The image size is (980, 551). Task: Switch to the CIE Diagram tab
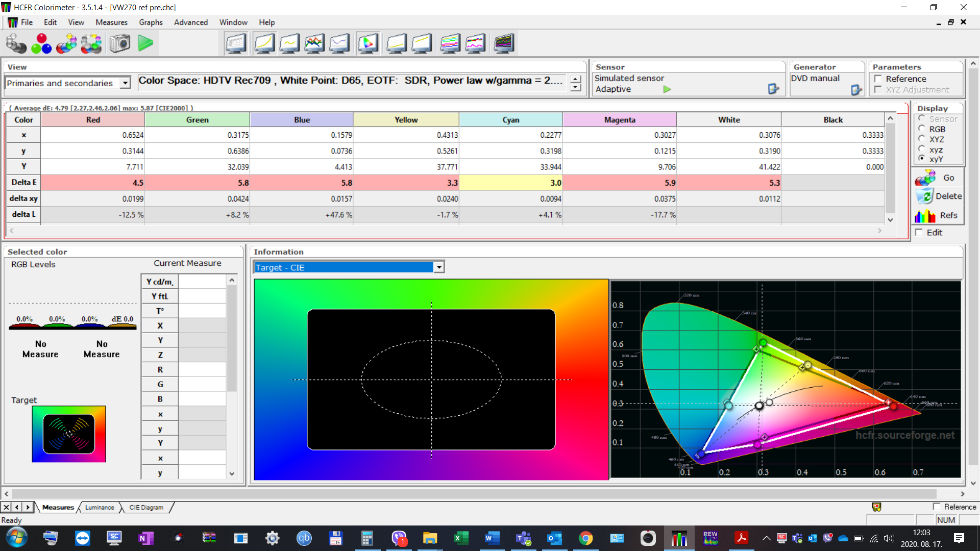146,507
